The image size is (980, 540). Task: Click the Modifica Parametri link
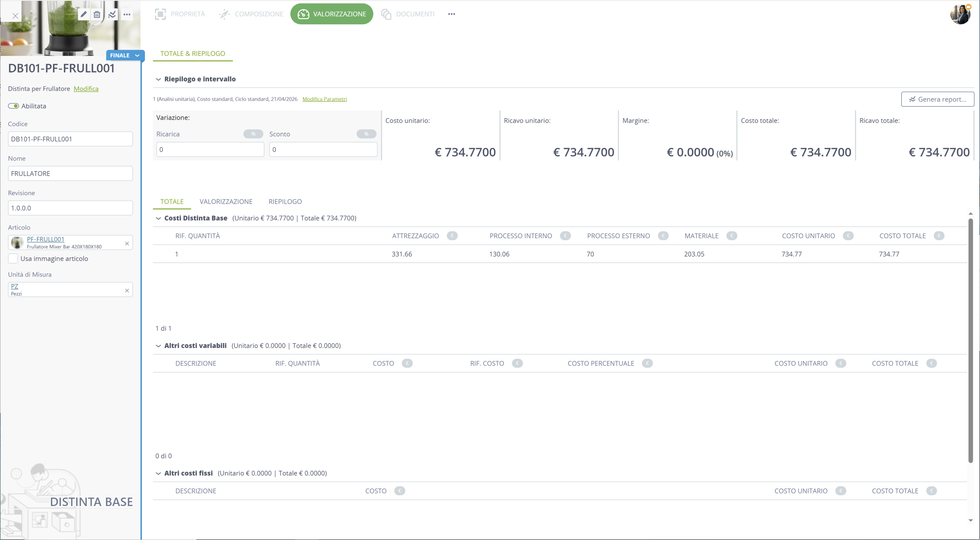tap(324, 99)
